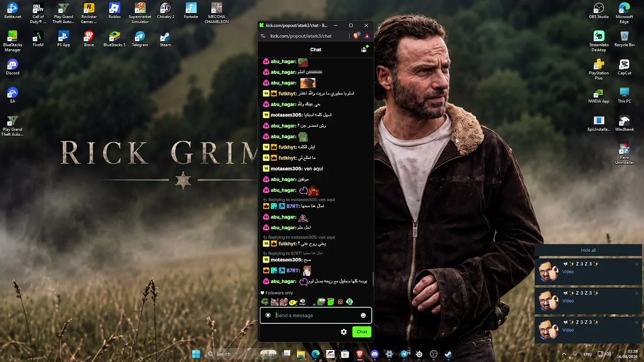Select the FiveM desktop icon

coord(38,40)
